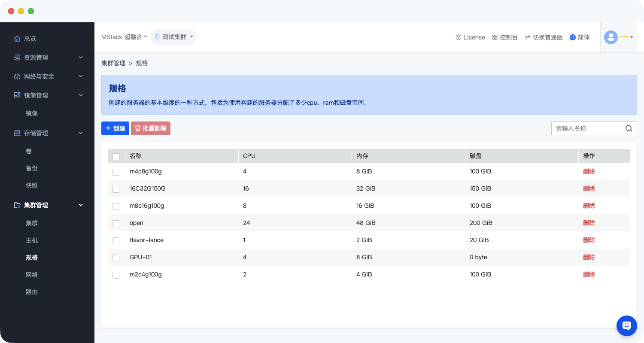
Task: Go to 主机 in the sidebar
Action: (32, 240)
